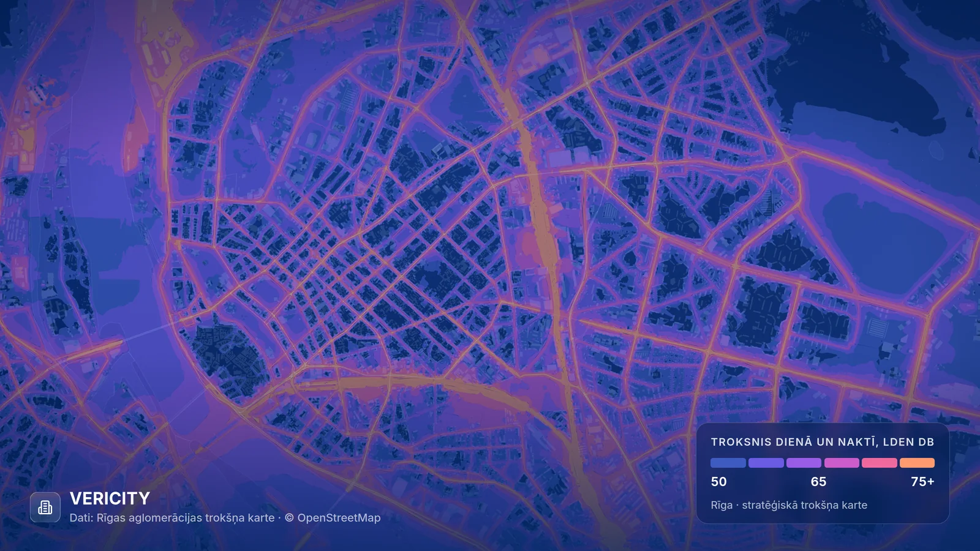
Task: Click the 50 legend value label
Action: coord(719,482)
